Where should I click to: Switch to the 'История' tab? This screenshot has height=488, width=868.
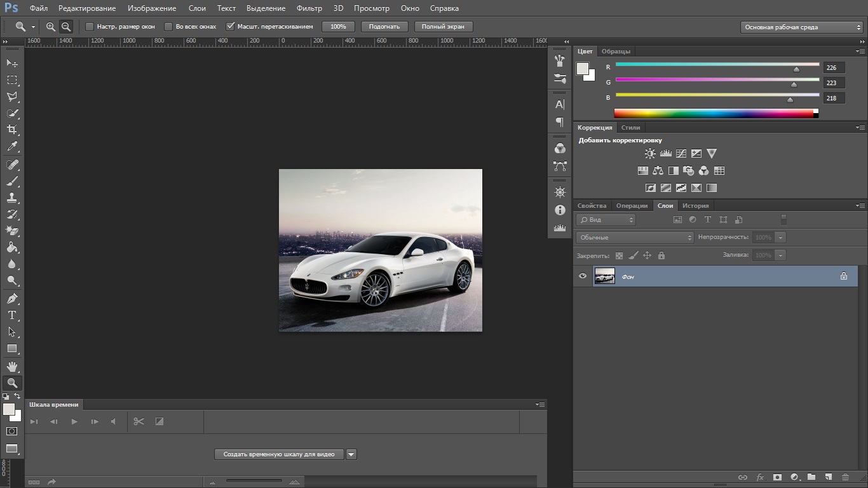(696, 205)
